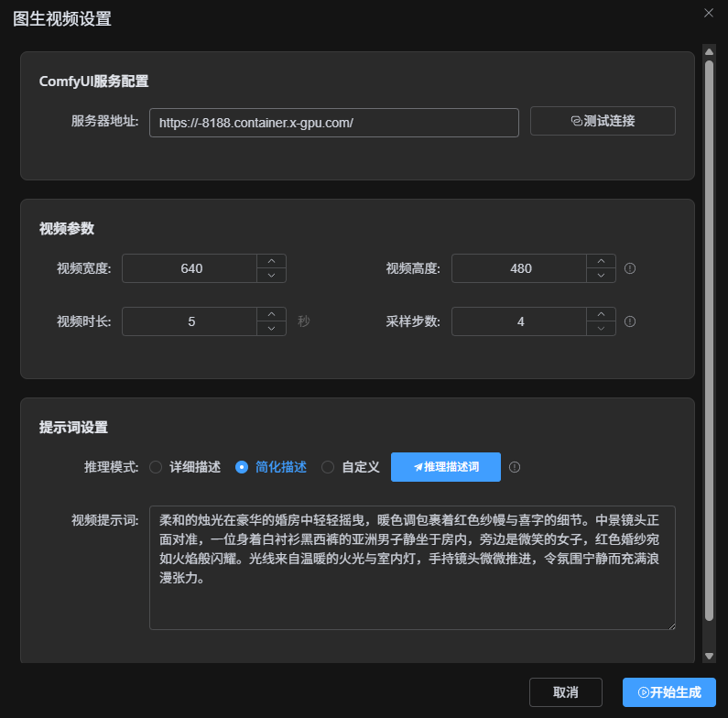The image size is (728, 718).
Task: Select the 简化描述 radio option
Action: 242,467
